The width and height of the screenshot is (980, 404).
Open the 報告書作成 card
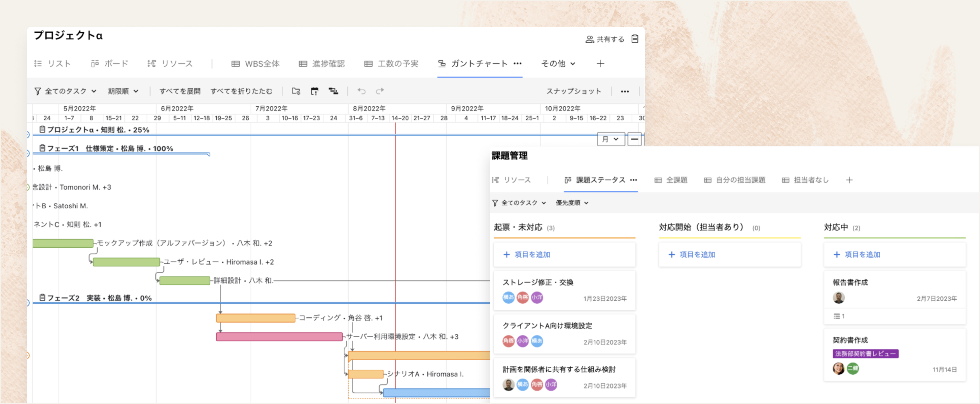[x=895, y=298]
